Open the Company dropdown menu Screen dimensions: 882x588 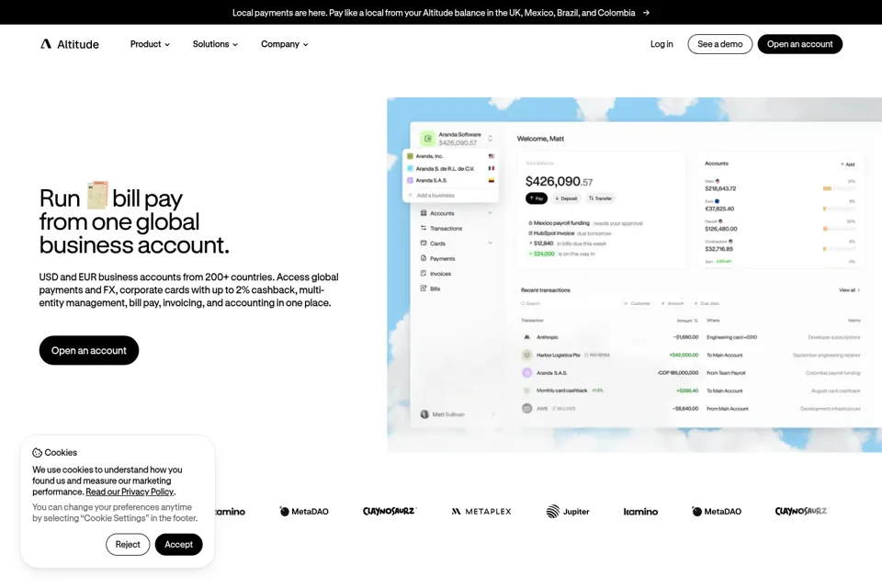[284, 44]
